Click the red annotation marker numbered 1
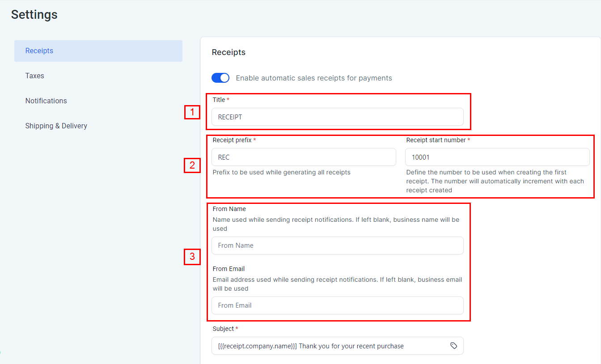601x364 pixels. coord(192,112)
